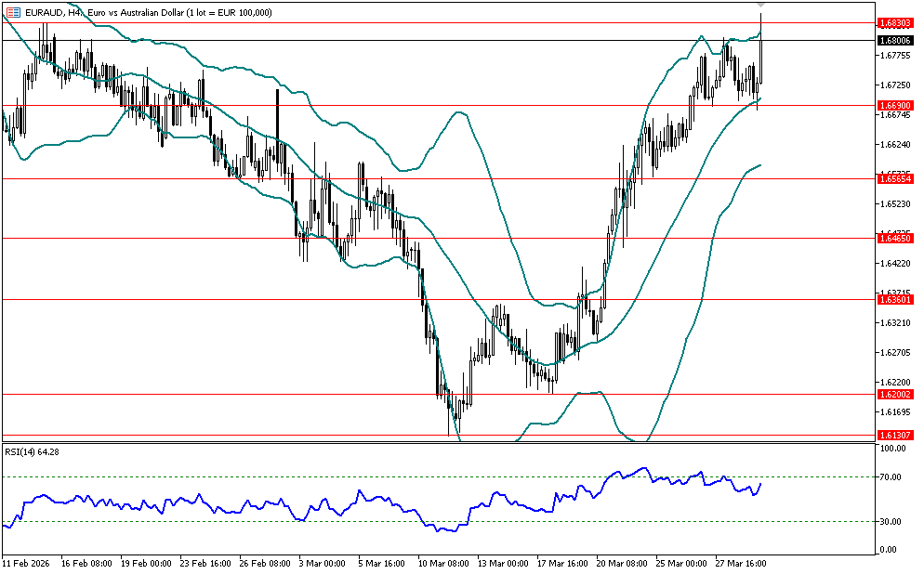This screenshot has height=574, width=924.
Task: Click the gray chart shift triangle marker
Action: pyautogui.click(x=761, y=6)
